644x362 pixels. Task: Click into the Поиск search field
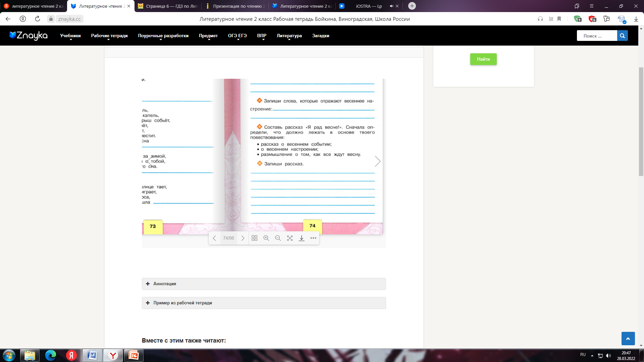click(597, 36)
